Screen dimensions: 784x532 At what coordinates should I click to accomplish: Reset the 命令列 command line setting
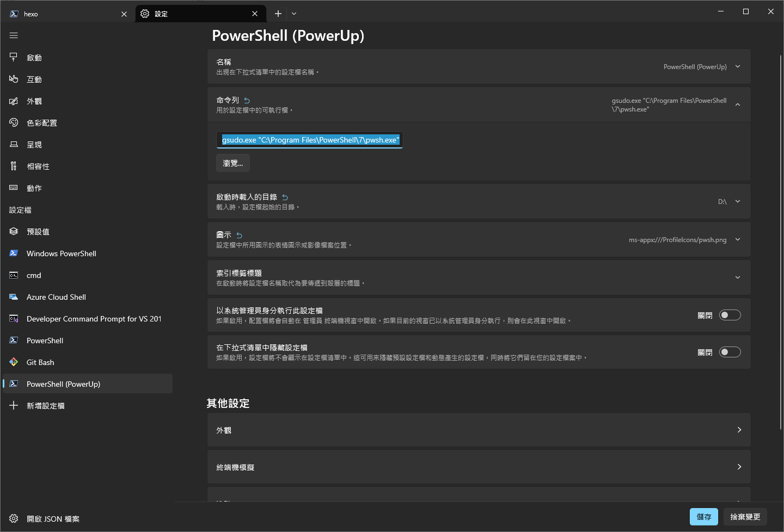247,100
